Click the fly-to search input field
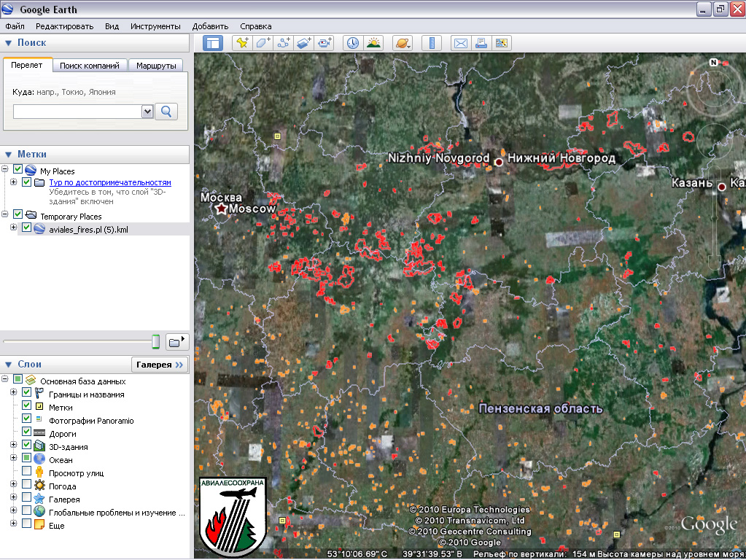The width and height of the screenshot is (746, 560). pos(77,112)
